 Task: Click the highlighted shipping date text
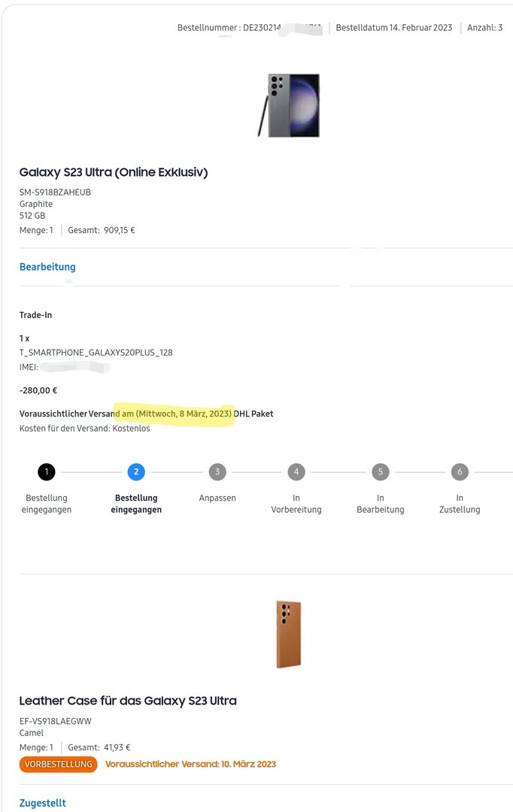[177, 414]
